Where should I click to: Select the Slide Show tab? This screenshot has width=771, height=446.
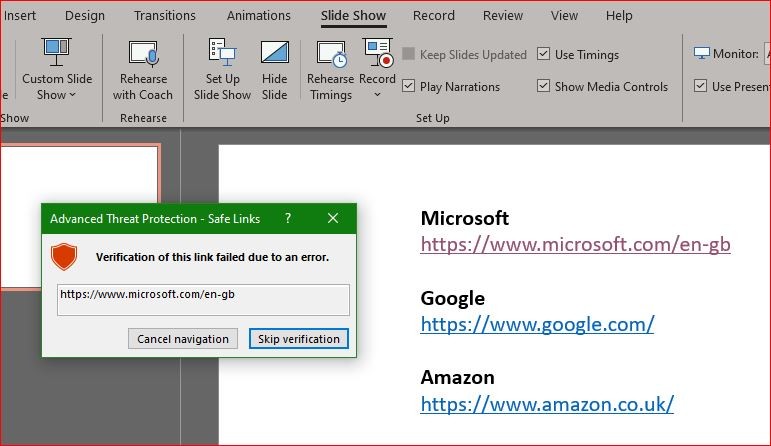[353, 16]
